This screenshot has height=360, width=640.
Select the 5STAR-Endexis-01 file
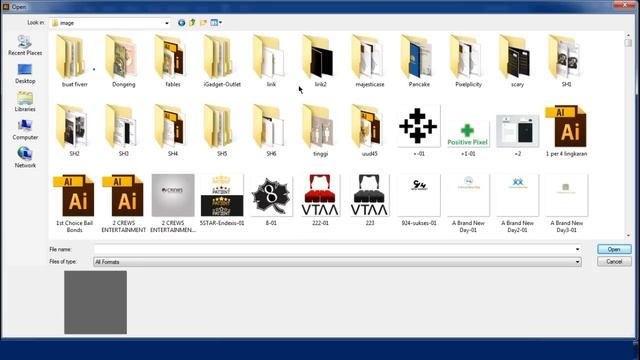[x=222, y=200]
